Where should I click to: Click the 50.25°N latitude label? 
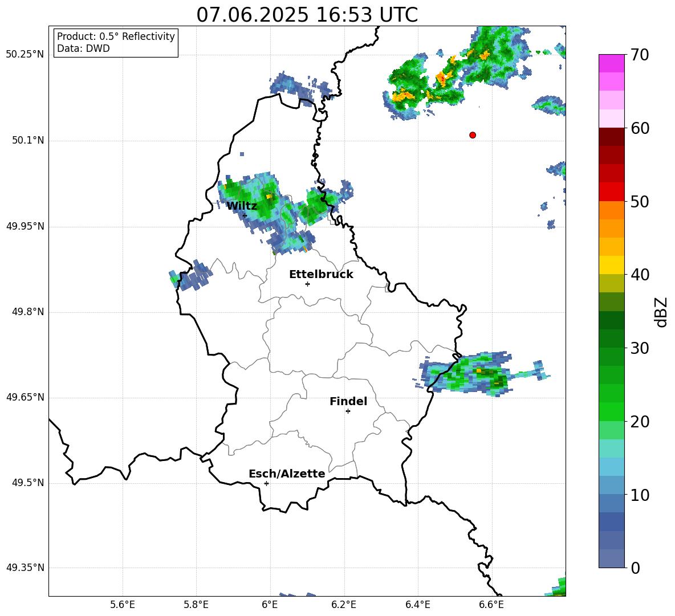pos(25,55)
